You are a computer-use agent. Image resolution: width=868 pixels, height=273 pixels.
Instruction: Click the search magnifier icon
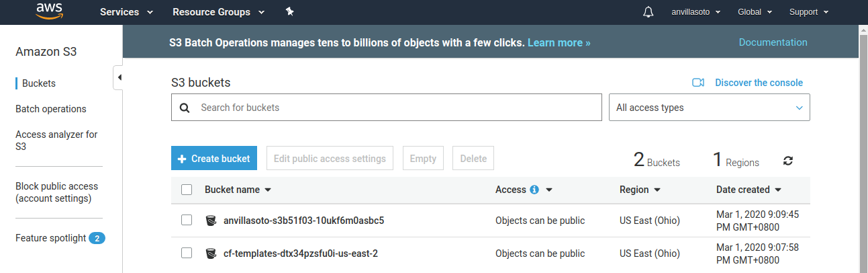(185, 108)
